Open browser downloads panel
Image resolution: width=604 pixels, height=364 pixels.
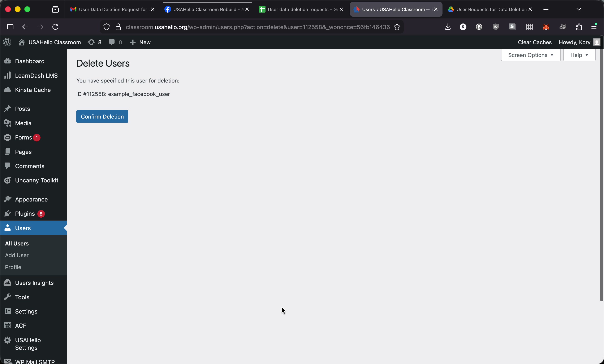point(448,27)
